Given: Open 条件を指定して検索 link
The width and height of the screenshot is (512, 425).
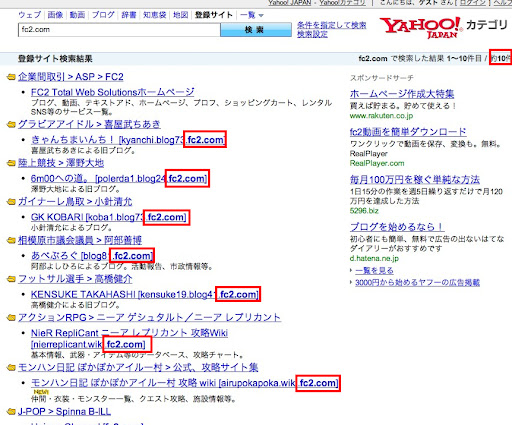Looking at the screenshot, I should click(332, 25).
